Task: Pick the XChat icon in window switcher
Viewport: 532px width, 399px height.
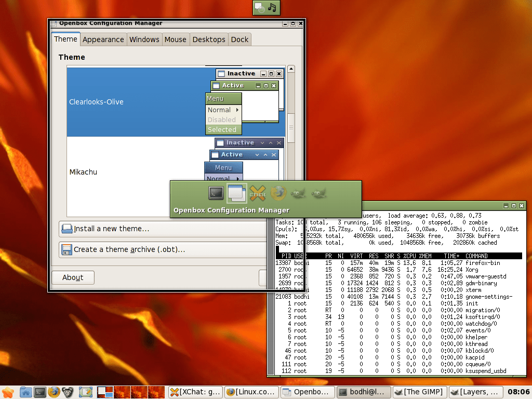Action: (x=258, y=193)
